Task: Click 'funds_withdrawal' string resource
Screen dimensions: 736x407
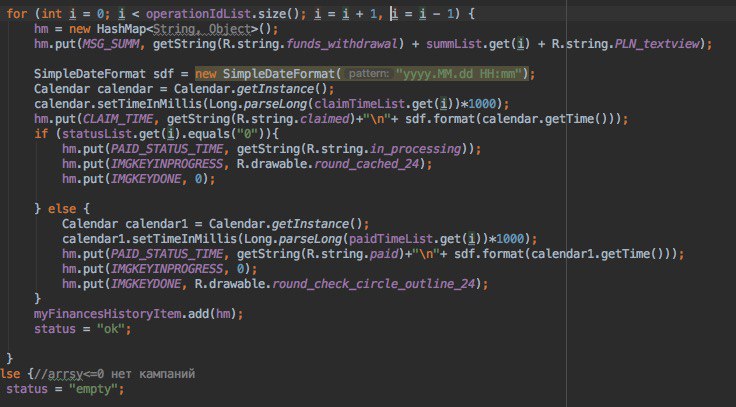Action: [342, 44]
